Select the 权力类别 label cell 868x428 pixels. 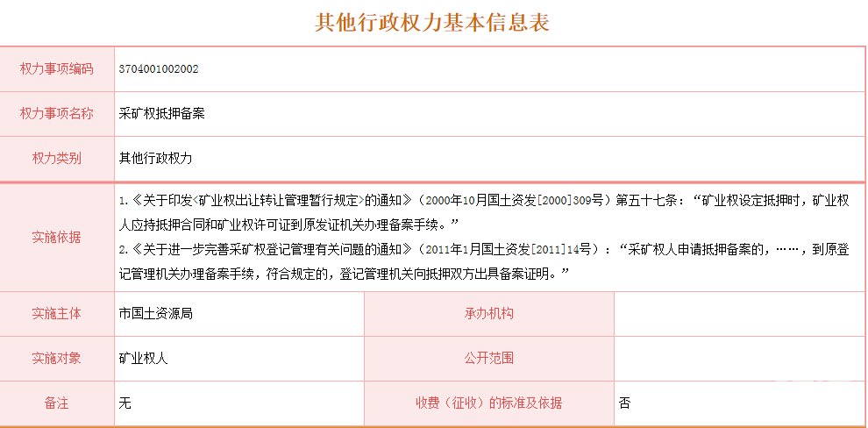[x=57, y=159]
